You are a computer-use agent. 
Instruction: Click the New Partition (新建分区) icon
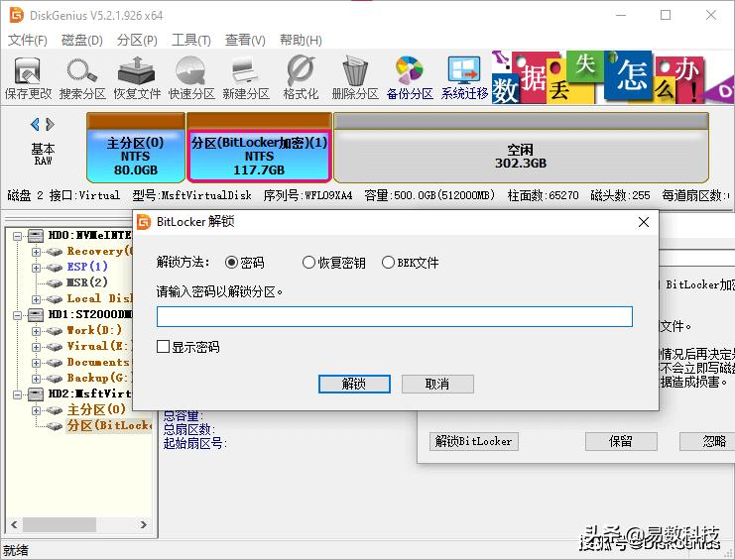(x=246, y=77)
